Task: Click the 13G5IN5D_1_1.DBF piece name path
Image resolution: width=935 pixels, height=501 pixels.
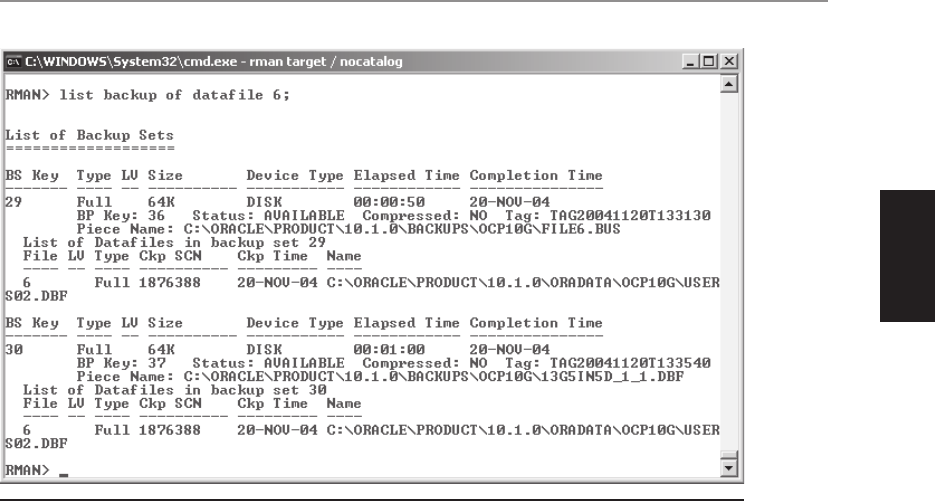Action: point(434,376)
